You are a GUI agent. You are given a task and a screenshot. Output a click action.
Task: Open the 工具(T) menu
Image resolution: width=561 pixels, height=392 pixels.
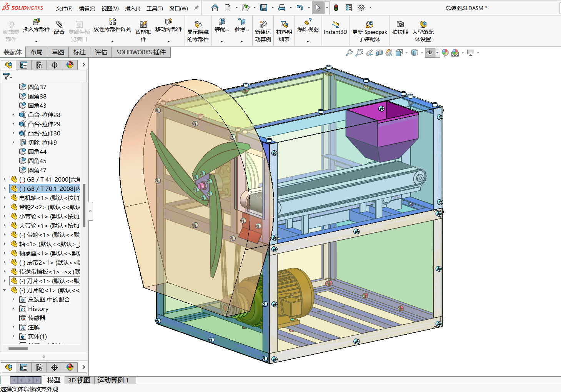pyautogui.click(x=155, y=8)
